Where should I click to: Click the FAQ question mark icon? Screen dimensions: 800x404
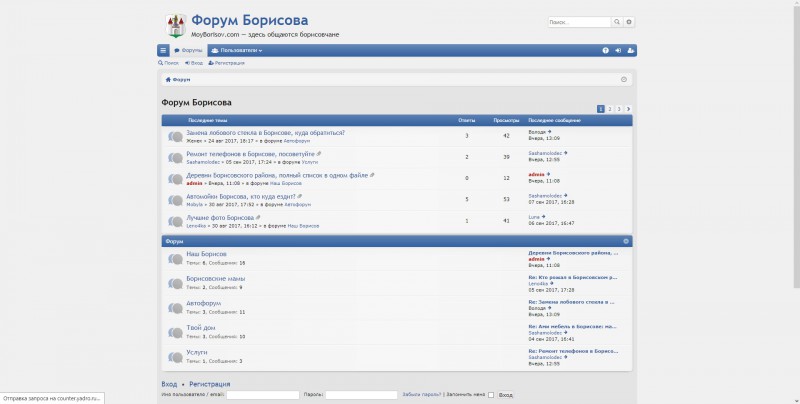[x=606, y=50]
